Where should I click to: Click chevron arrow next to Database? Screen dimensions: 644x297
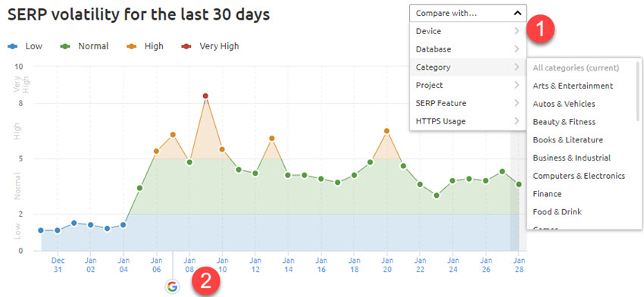pos(517,49)
